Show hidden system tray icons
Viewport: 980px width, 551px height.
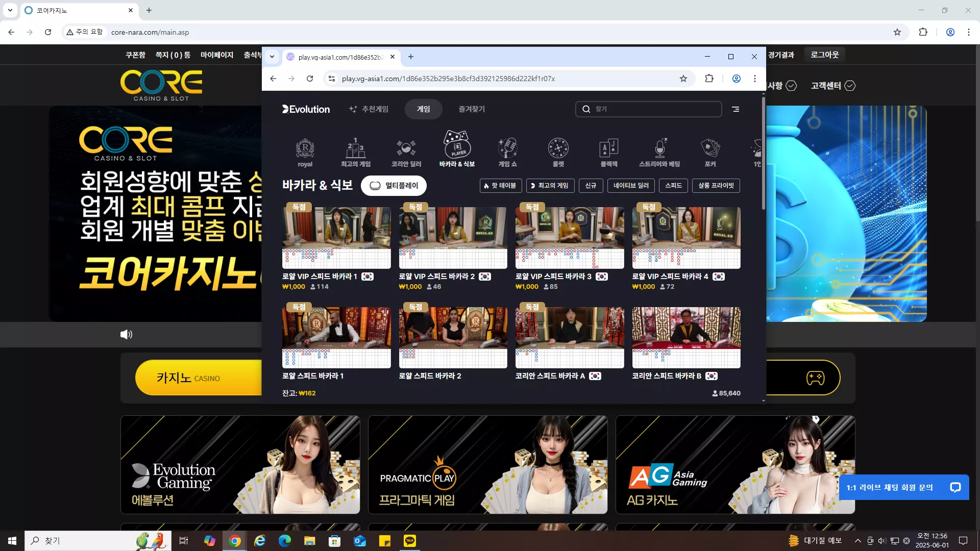coord(858,541)
